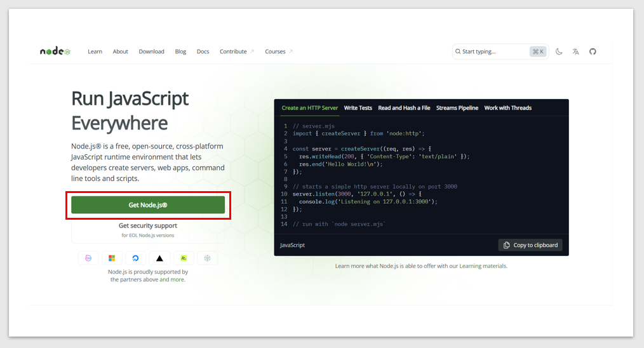Click comment about port 3000
644x348 pixels.
[375, 187]
